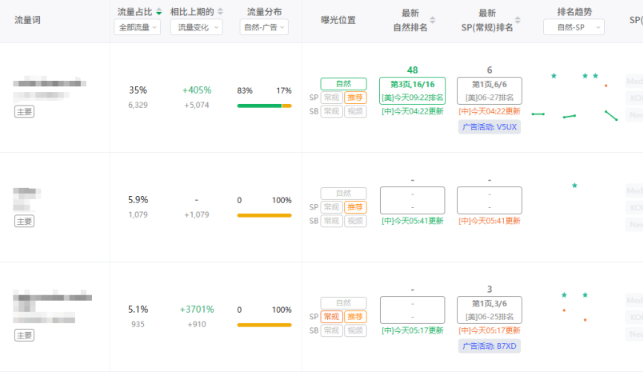Click natural rank box 第3页,16/16
Viewport: 643px width, 372px height.
coord(412,91)
